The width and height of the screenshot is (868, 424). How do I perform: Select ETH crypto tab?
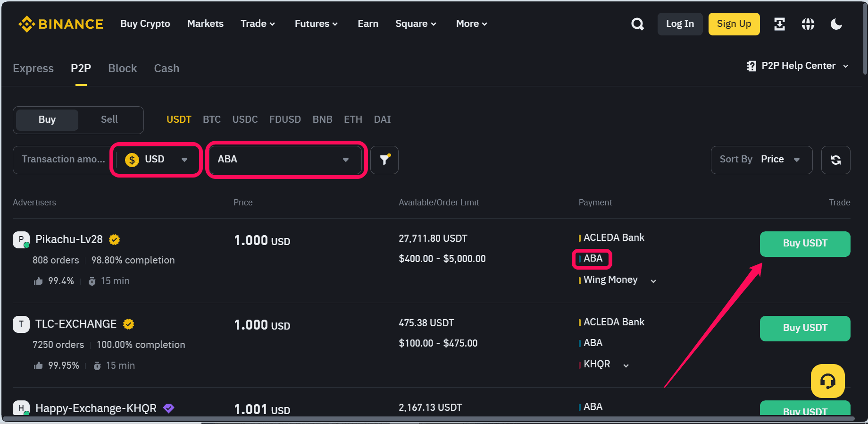(353, 119)
